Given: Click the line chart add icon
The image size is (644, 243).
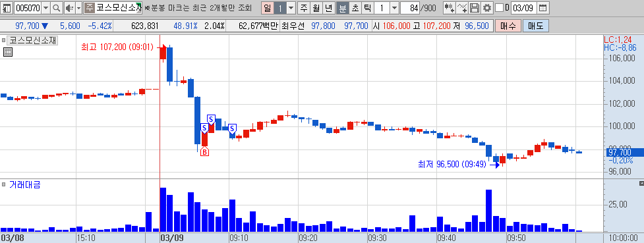Looking at the screenshot, I should pyautogui.click(x=462, y=8).
